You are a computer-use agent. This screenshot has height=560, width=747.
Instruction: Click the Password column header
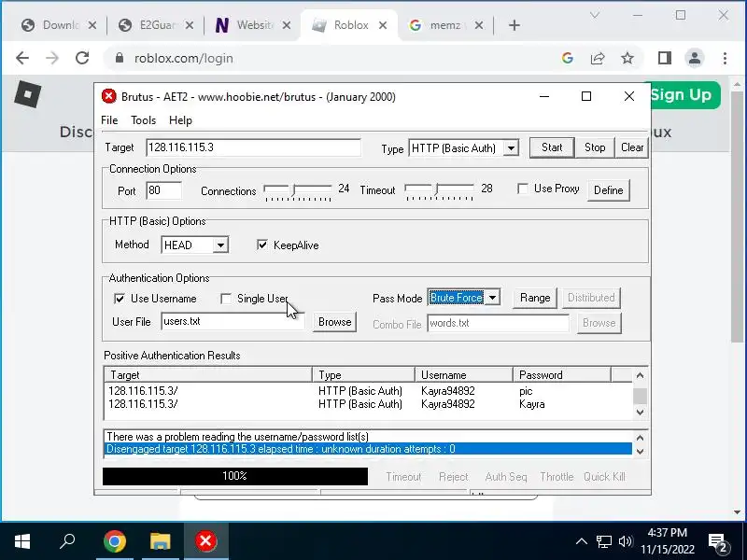tap(562, 375)
